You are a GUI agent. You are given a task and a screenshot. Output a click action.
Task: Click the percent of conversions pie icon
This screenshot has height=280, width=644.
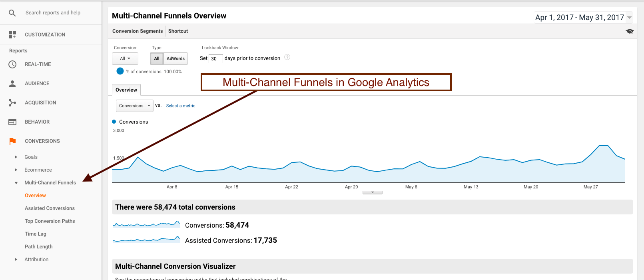pos(120,71)
